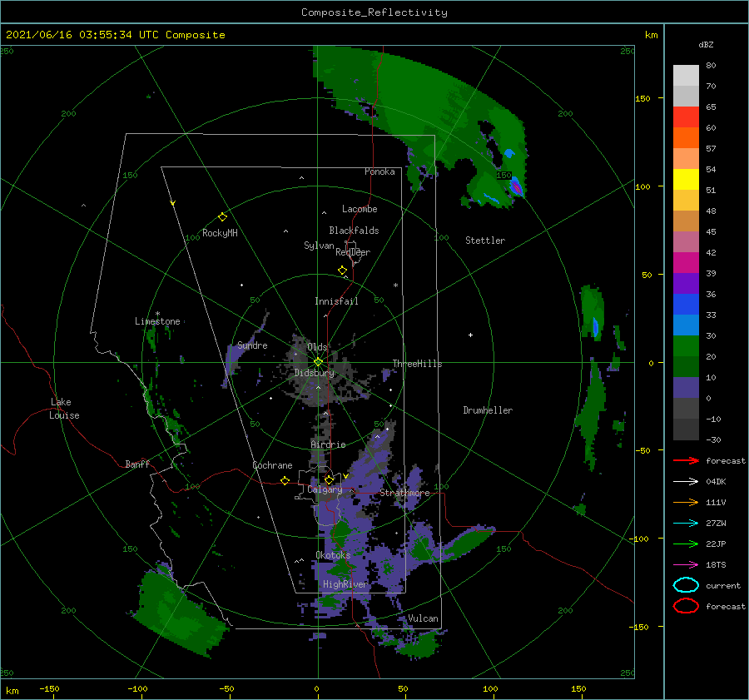Select the purple 36-39 dBZ swatch
The image size is (749, 700).
[x=686, y=284]
